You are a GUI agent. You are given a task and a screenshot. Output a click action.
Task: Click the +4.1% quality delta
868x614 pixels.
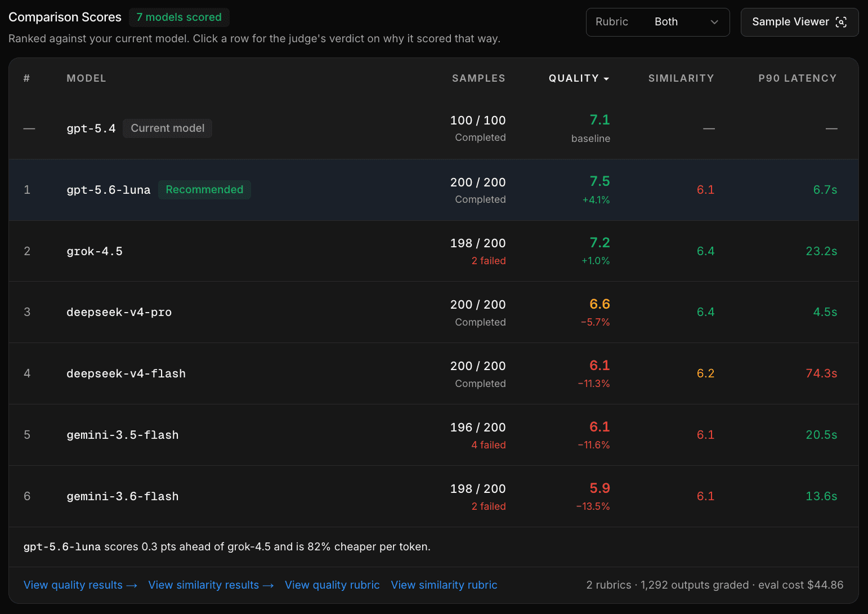(596, 200)
